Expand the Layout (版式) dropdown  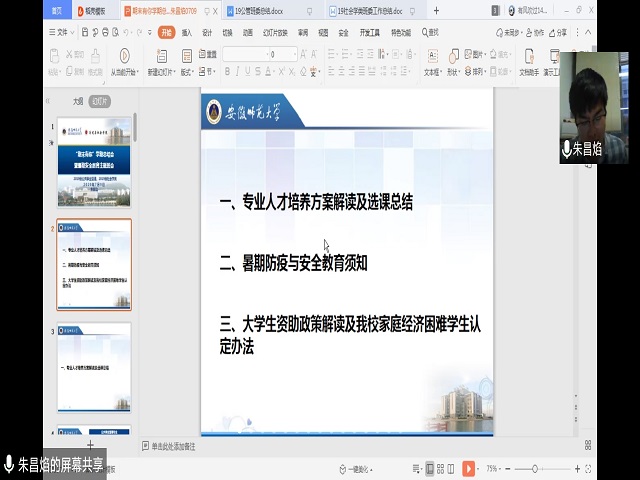coord(187,72)
